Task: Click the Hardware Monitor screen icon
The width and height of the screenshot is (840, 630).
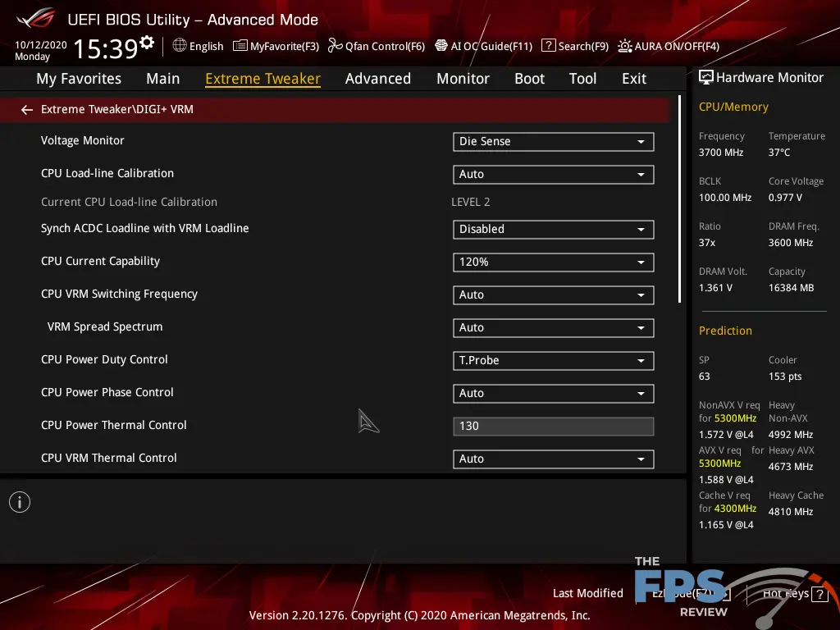Action: 706,78
